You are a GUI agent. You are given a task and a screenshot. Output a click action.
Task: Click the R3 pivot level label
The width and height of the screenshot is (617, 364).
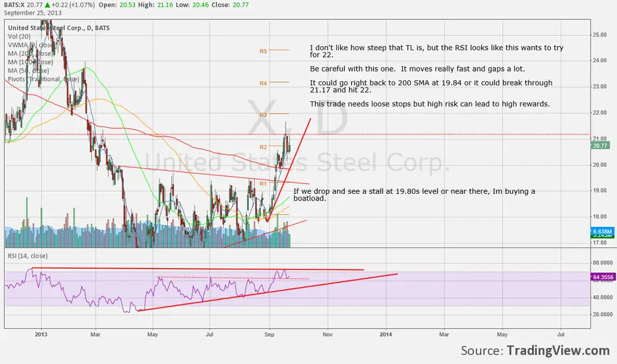(x=263, y=115)
